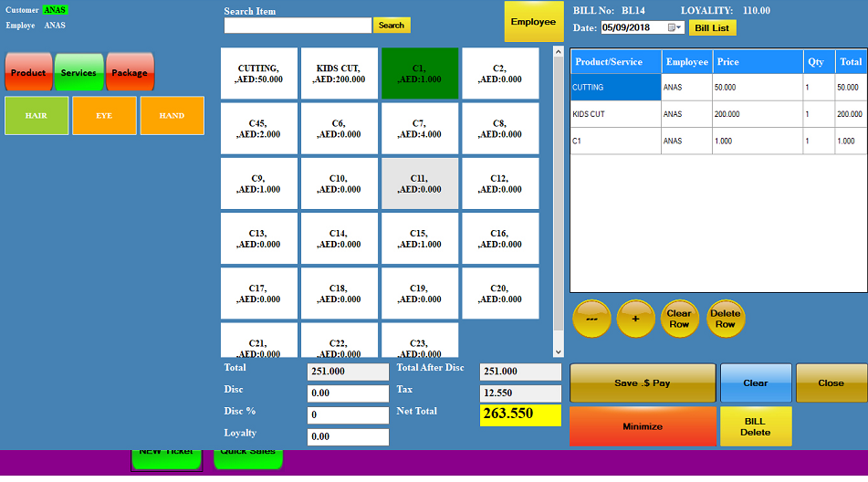Click the round minus quantity button
Viewport: 868px width, 482px height.
tap(591, 320)
